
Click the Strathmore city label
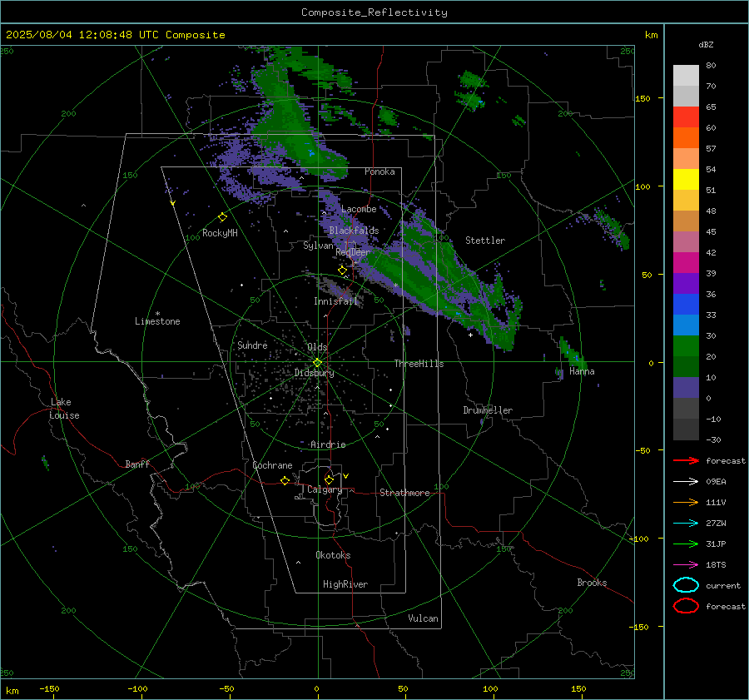[x=404, y=493]
